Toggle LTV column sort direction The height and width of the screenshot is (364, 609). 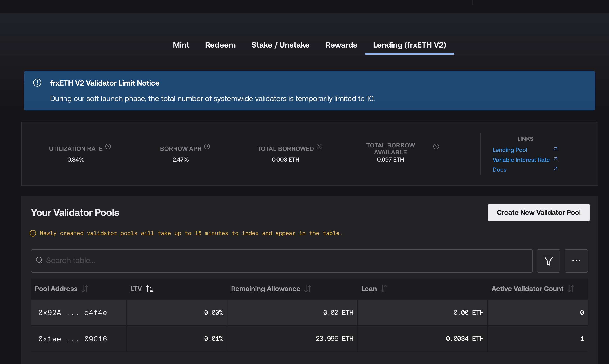coord(149,289)
